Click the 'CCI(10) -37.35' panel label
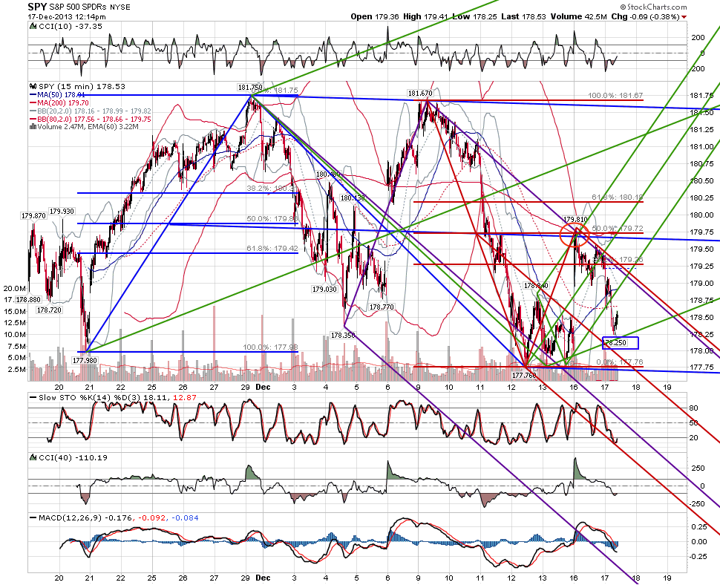Screen dimensions: 720x588 click(71, 26)
